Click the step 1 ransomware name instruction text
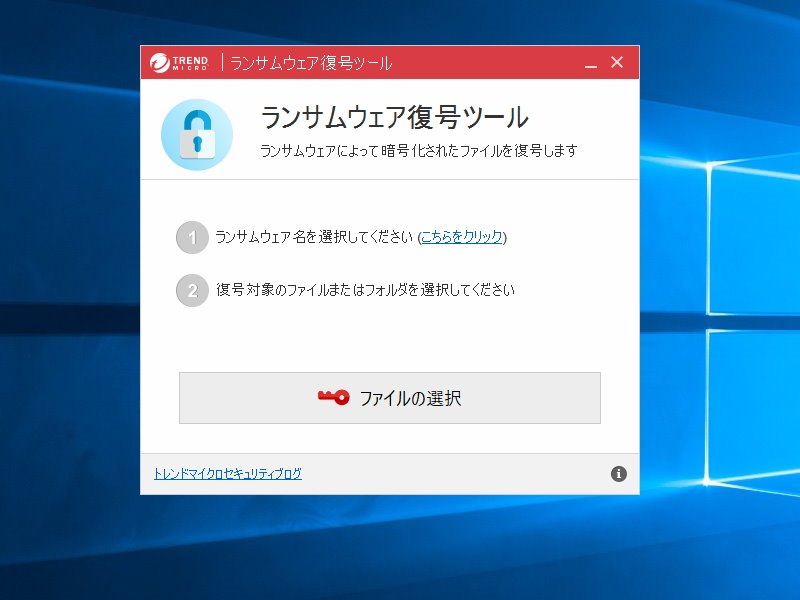Image resolution: width=800 pixels, height=600 pixels. pyautogui.click(x=305, y=237)
